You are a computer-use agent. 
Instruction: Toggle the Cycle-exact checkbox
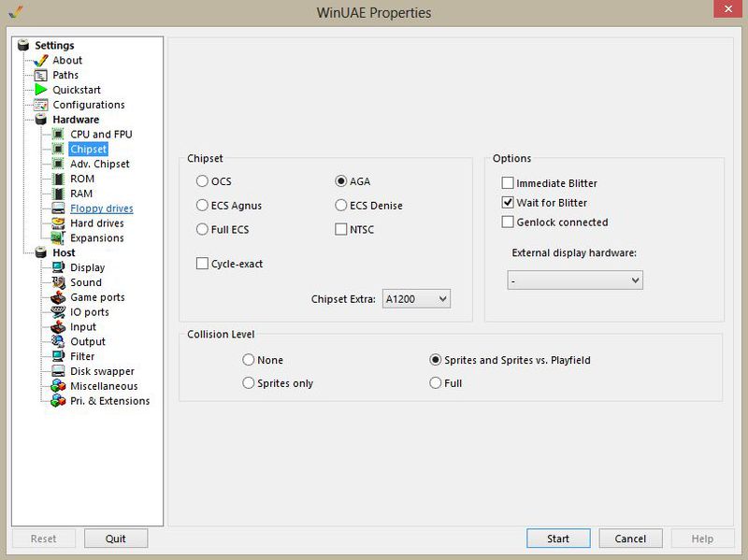coord(202,264)
